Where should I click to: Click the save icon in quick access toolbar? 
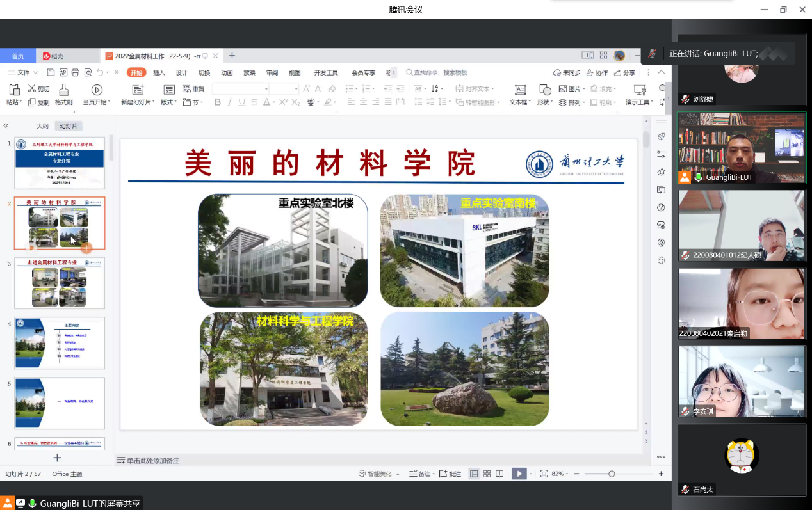[x=51, y=72]
